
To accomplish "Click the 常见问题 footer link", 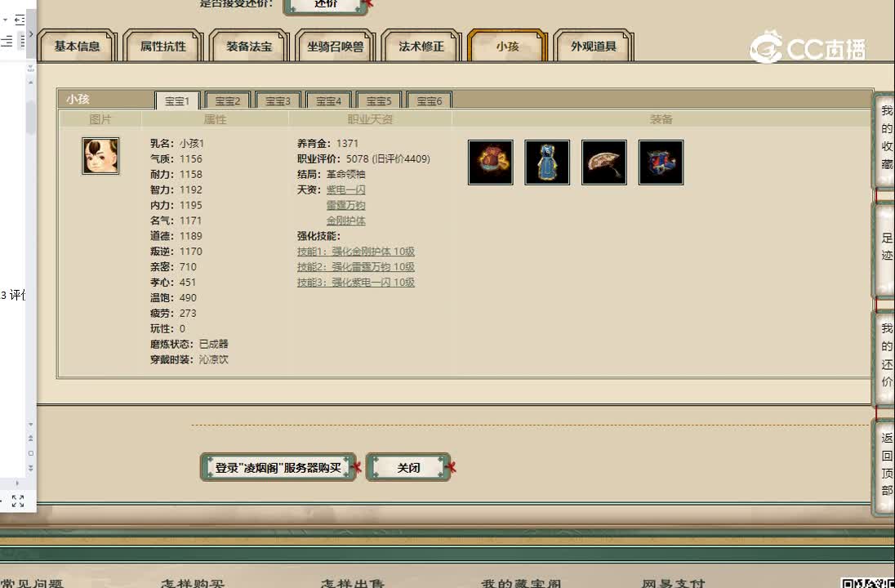I will click(x=31, y=583).
